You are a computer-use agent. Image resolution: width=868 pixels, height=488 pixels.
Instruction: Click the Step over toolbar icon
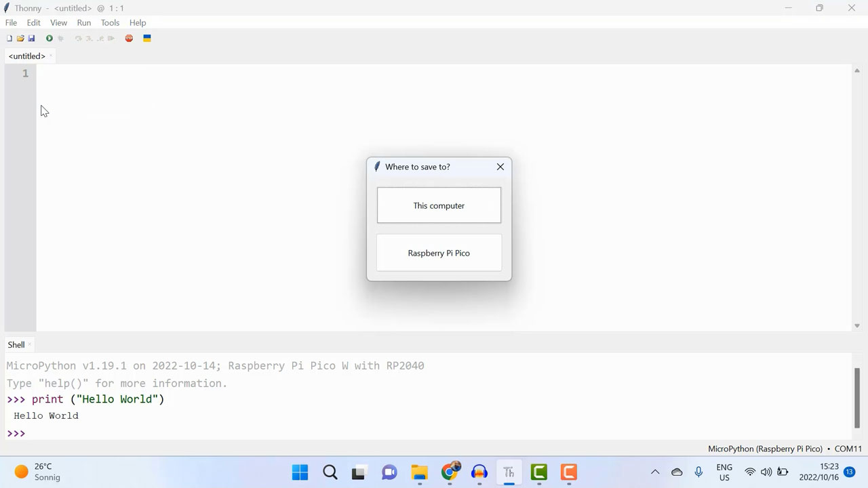click(79, 39)
